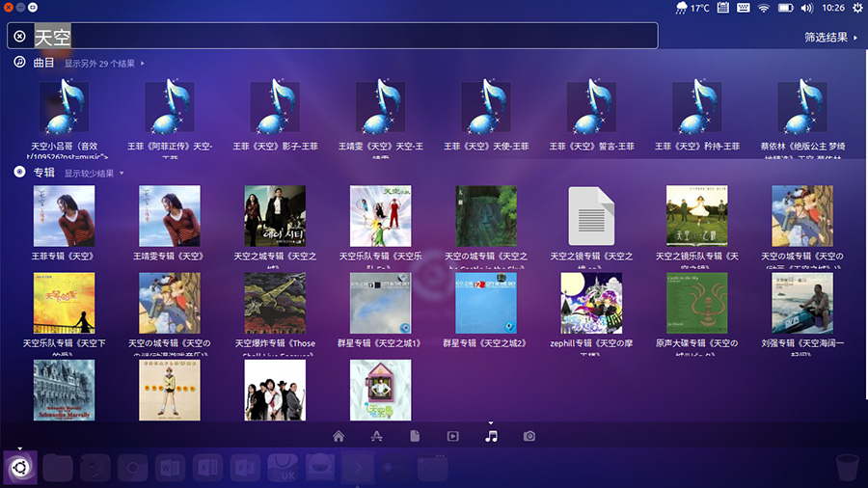Open album 天空乐队专辑《天空下
Screen dimensions: 868x488
pos(65,312)
